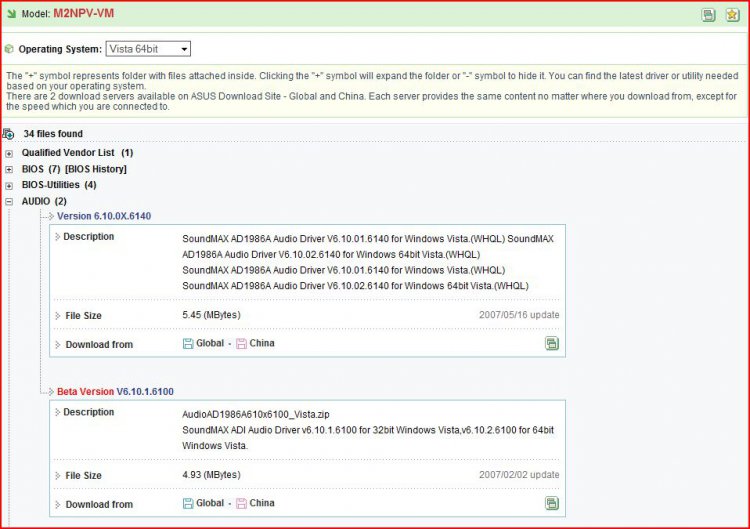Image resolution: width=750 pixels, height=529 pixels.
Task: Click green save icon in Beta Version box
Action: [552, 503]
